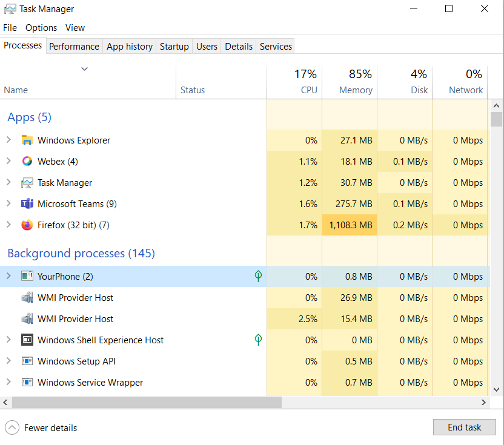Expand the Microsoft Teams process group
The image size is (504, 445).
[8, 203]
